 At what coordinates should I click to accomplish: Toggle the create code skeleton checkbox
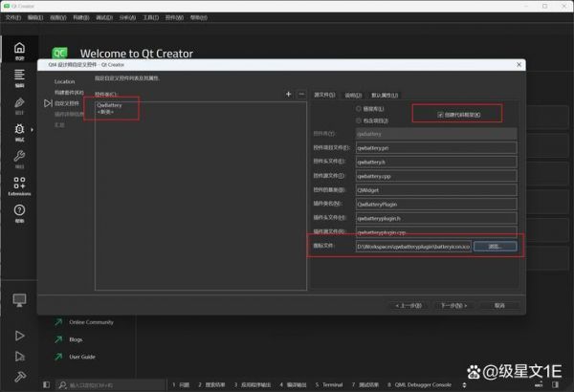(x=439, y=115)
